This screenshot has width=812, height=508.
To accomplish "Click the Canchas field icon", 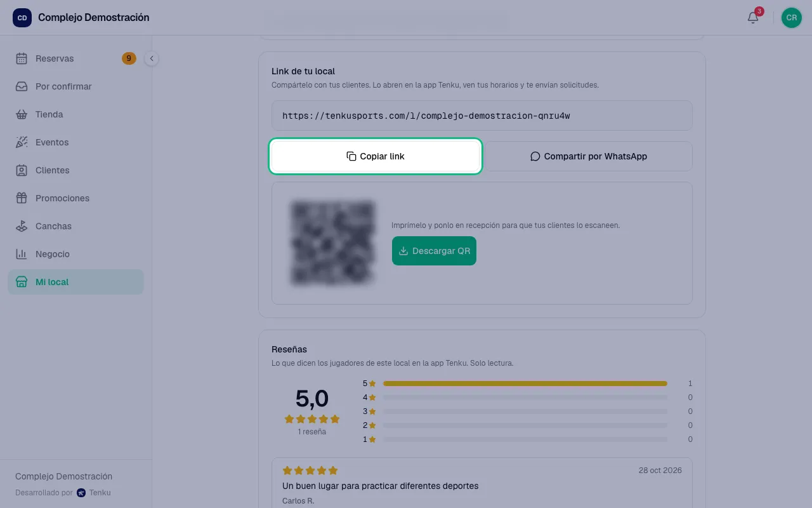I will [x=22, y=226].
